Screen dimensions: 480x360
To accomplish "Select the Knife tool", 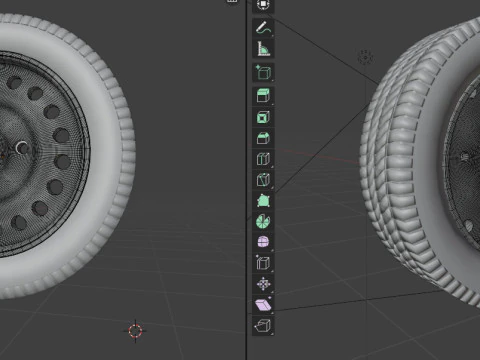I will (263, 180).
